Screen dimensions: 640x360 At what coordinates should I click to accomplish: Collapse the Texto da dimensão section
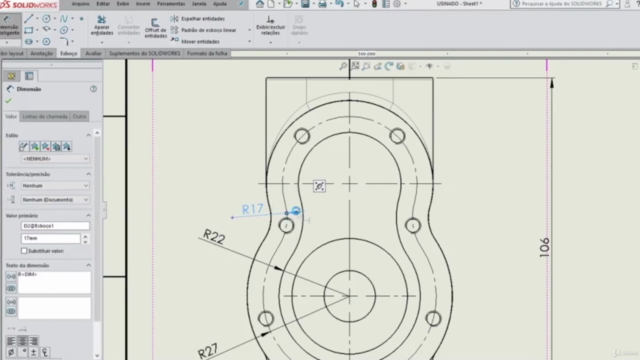pyautogui.click(x=89, y=265)
